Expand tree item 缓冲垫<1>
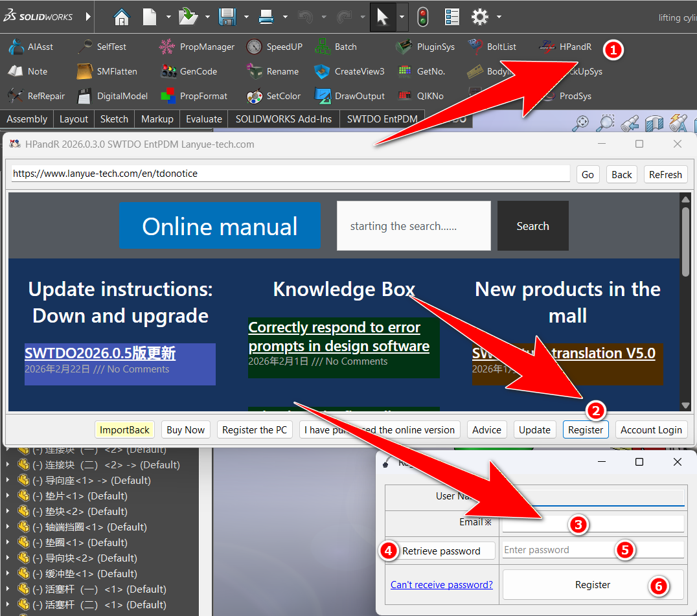 8,573
